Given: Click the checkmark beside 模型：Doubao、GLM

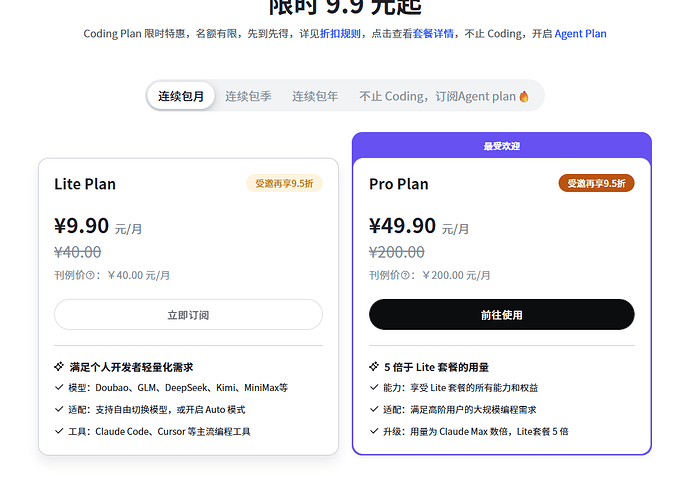Looking at the screenshot, I should click(x=59, y=387).
